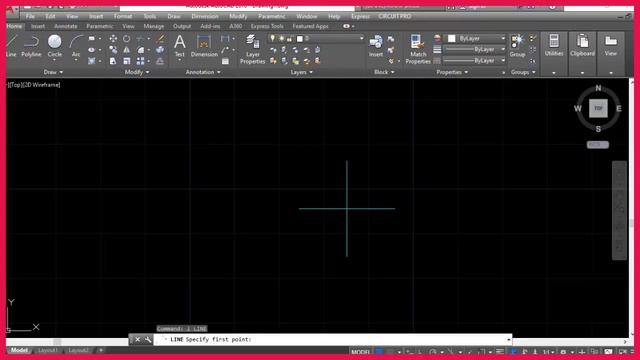Click the Dimension tool
The height and width of the screenshot is (360, 640).
(x=204, y=46)
